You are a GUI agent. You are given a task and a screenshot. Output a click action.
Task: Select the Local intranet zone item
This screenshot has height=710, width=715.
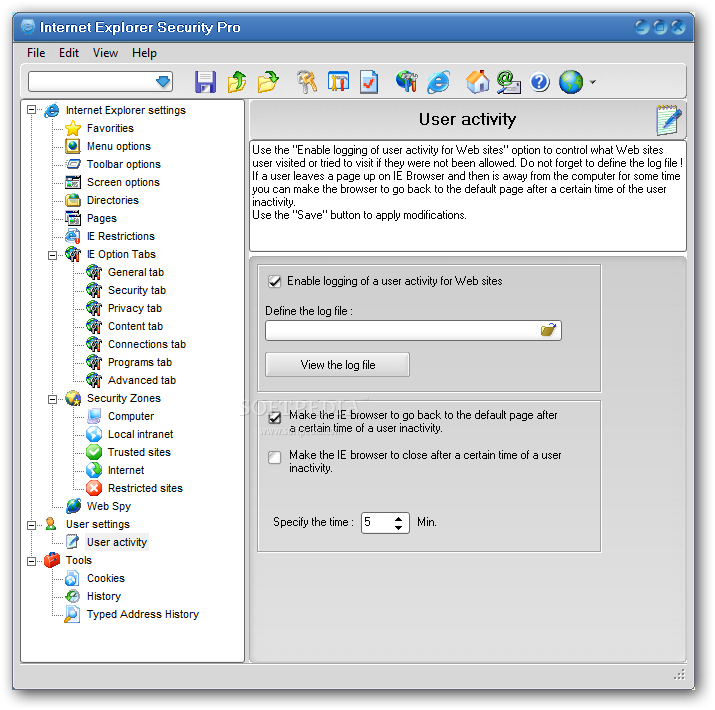[x=140, y=434]
